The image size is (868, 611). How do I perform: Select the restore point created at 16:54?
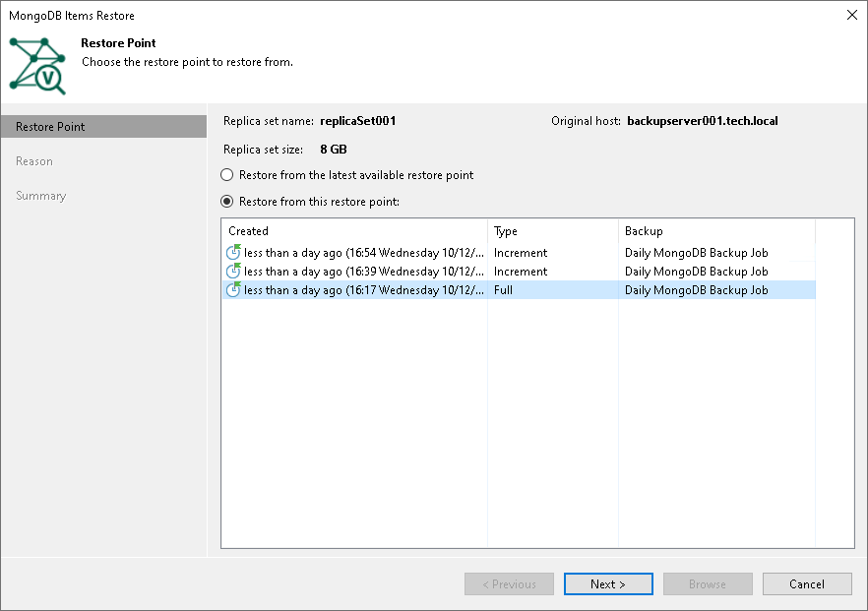pyautogui.click(x=354, y=253)
